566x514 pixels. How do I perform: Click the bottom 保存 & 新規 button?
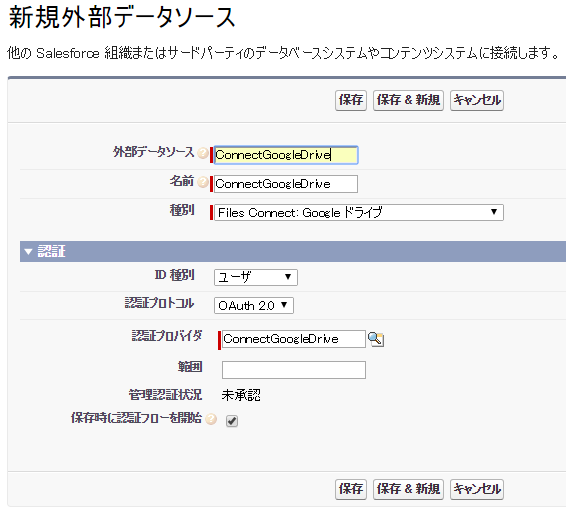click(x=408, y=489)
